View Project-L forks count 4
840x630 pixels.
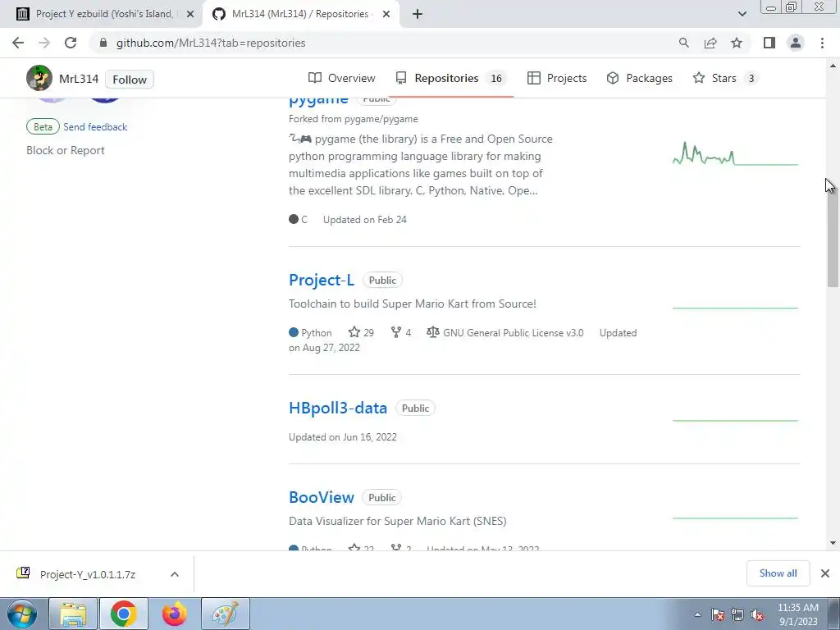(x=400, y=333)
